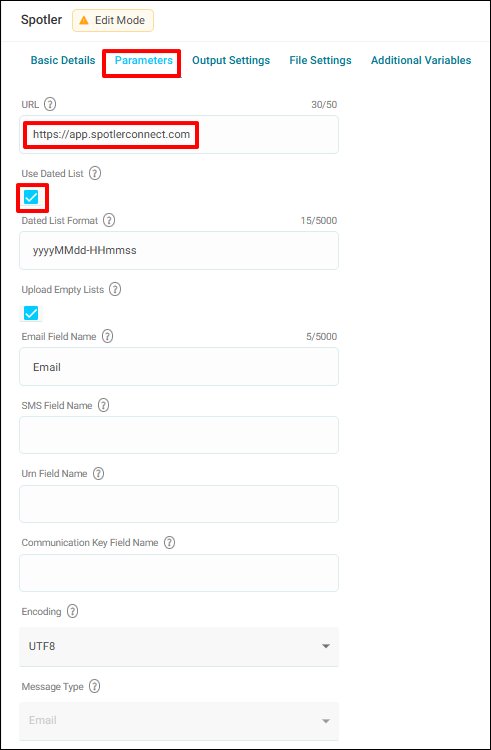Select the Additional Variables tab

click(421, 60)
